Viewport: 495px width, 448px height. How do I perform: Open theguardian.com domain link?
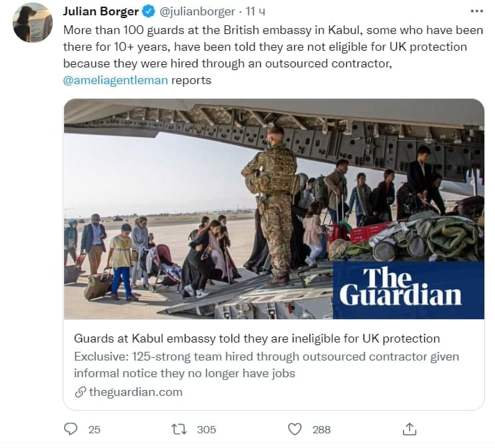coord(135,392)
